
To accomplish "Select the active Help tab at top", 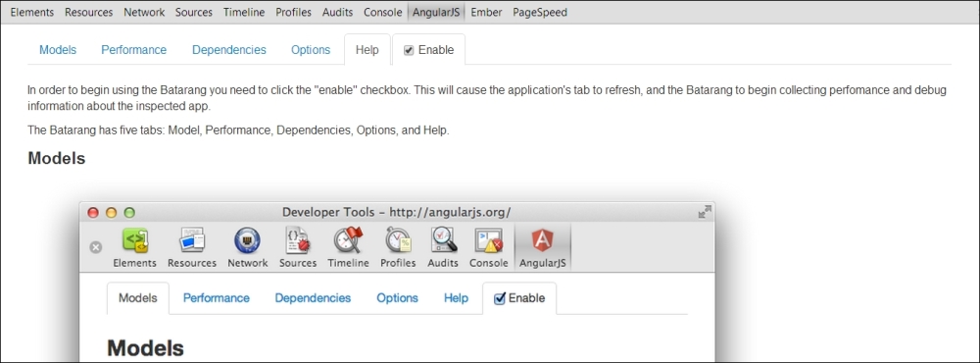I will tap(367, 50).
